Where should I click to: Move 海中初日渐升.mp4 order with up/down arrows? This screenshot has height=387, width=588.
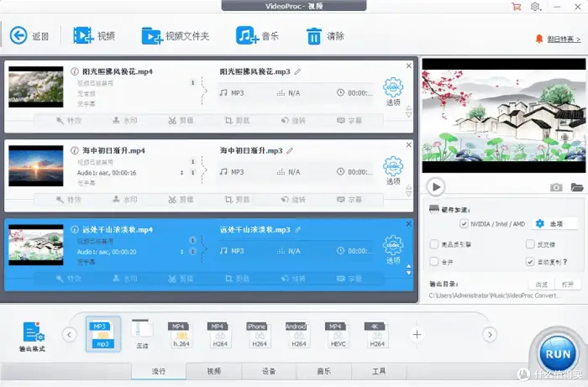pos(409,191)
